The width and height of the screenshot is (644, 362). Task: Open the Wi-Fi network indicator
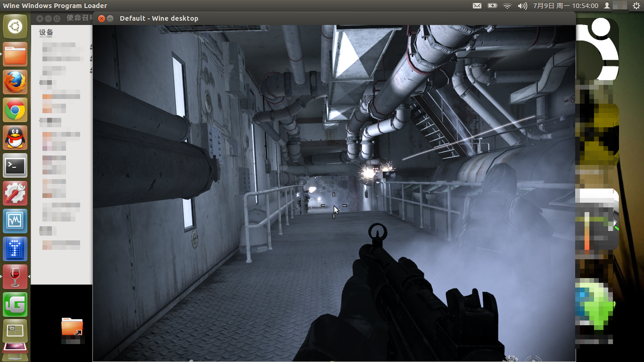coord(507,6)
